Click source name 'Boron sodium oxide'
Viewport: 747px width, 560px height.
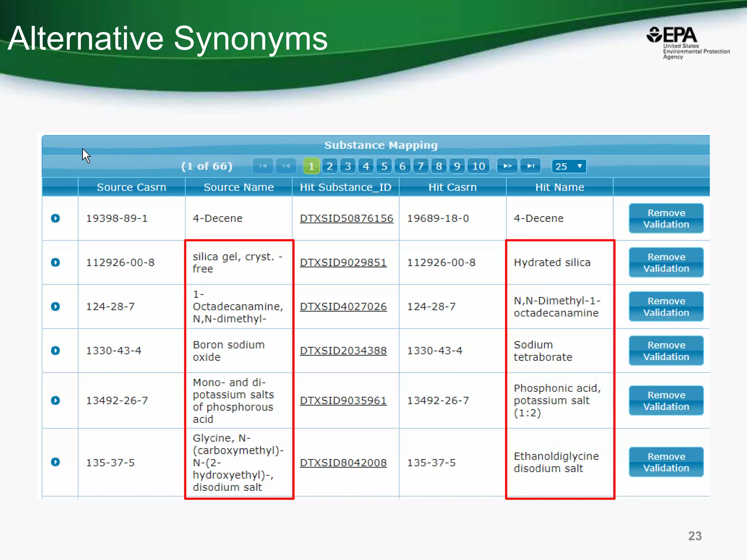229,351
